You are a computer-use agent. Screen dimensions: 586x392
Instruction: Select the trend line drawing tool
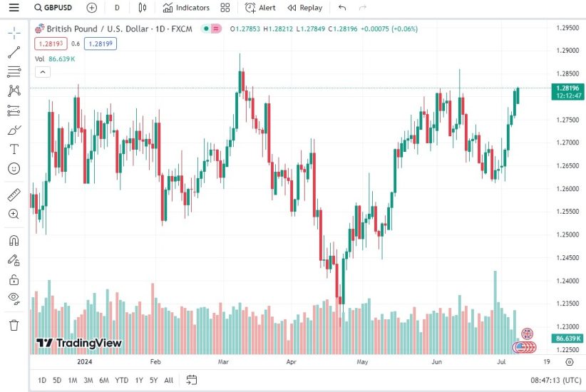(14, 52)
